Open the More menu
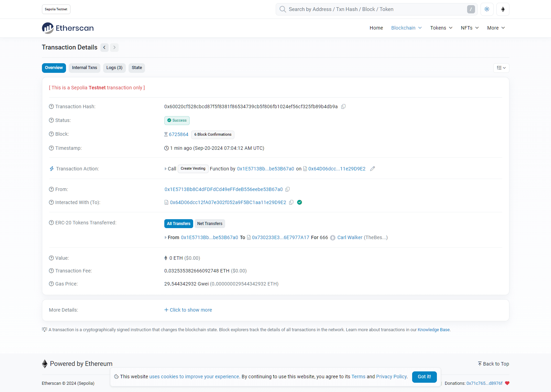The height and width of the screenshot is (392, 551). coord(495,28)
